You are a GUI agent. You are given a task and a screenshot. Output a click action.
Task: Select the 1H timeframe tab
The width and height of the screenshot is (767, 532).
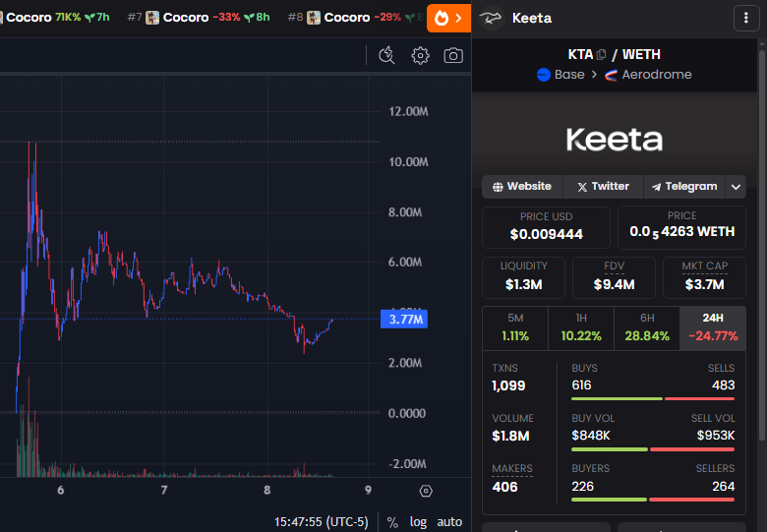tap(581, 327)
